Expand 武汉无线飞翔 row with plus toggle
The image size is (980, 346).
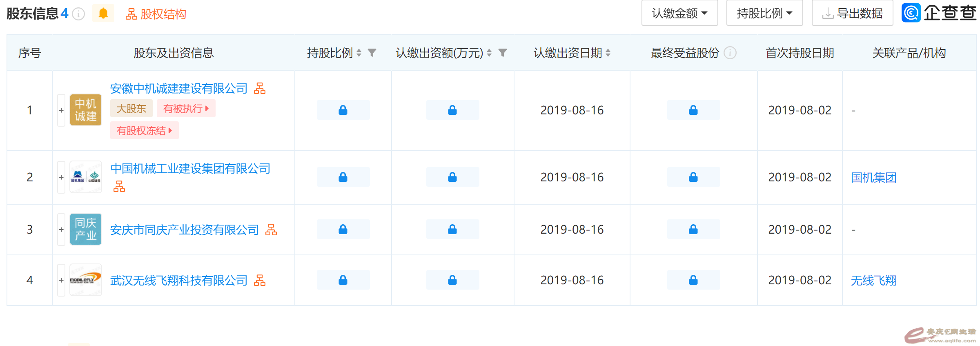[x=61, y=280]
